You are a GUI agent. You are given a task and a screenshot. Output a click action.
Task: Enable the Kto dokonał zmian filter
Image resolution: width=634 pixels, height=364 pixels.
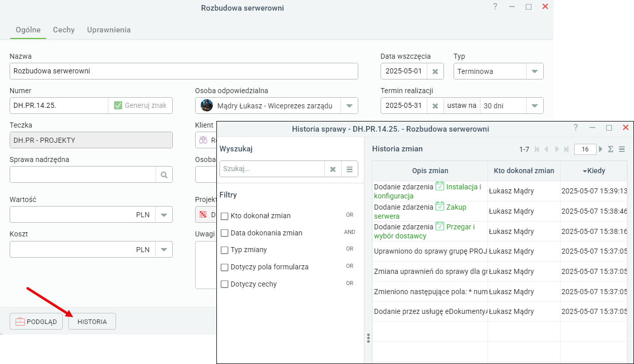[225, 216]
